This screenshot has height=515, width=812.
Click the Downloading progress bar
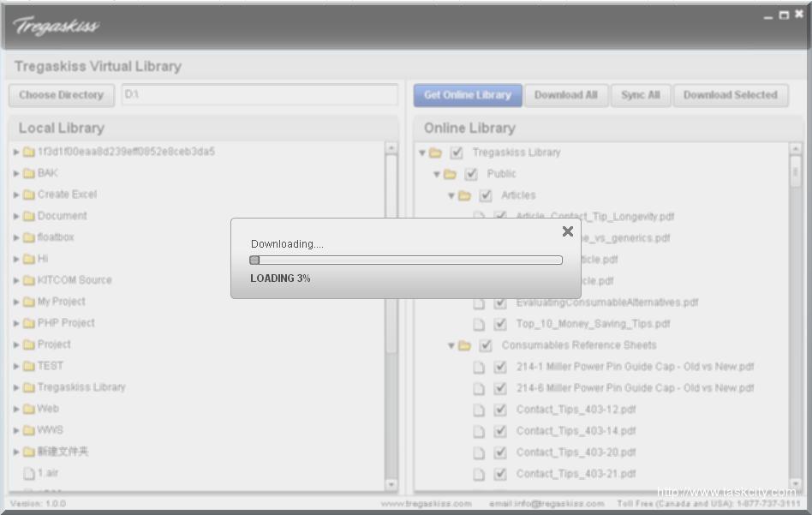pos(406,260)
